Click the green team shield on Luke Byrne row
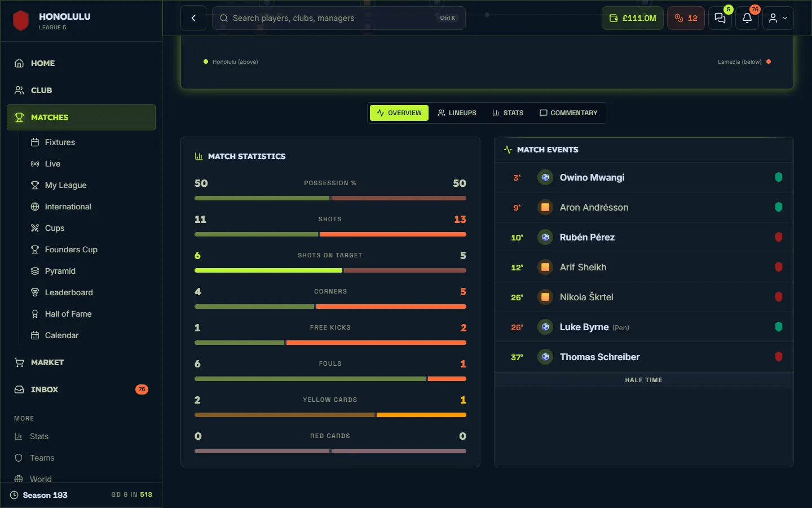The width and height of the screenshot is (812, 508). 779,327
